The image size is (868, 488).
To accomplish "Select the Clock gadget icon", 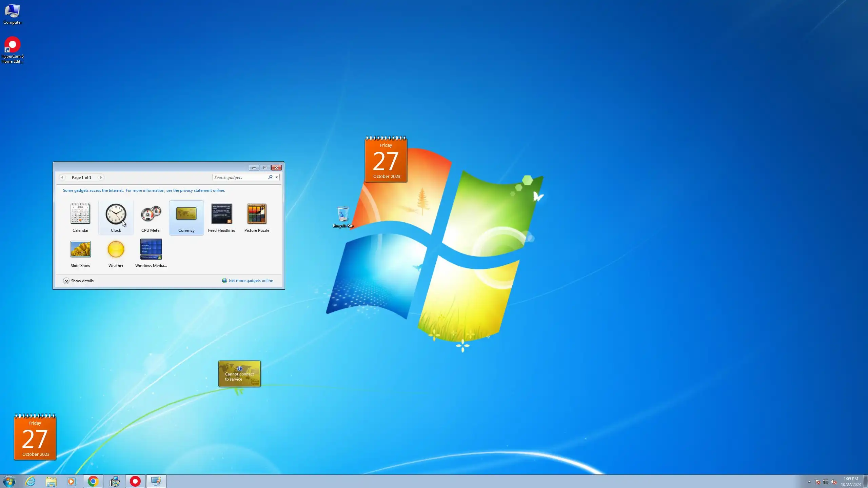I will click(116, 214).
